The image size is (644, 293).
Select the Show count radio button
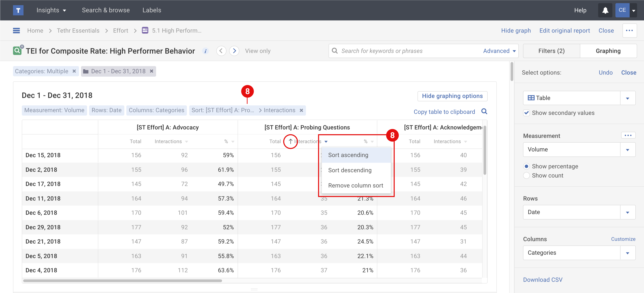pyautogui.click(x=526, y=175)
